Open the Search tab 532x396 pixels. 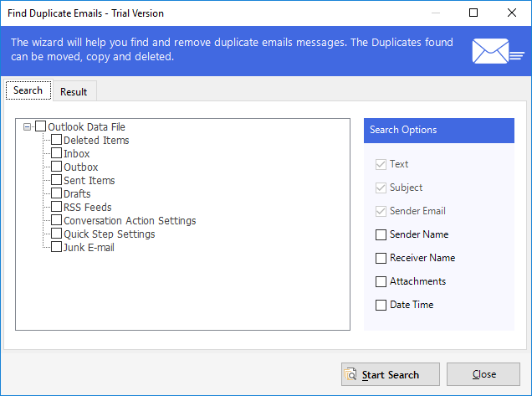tap(28, 90)
